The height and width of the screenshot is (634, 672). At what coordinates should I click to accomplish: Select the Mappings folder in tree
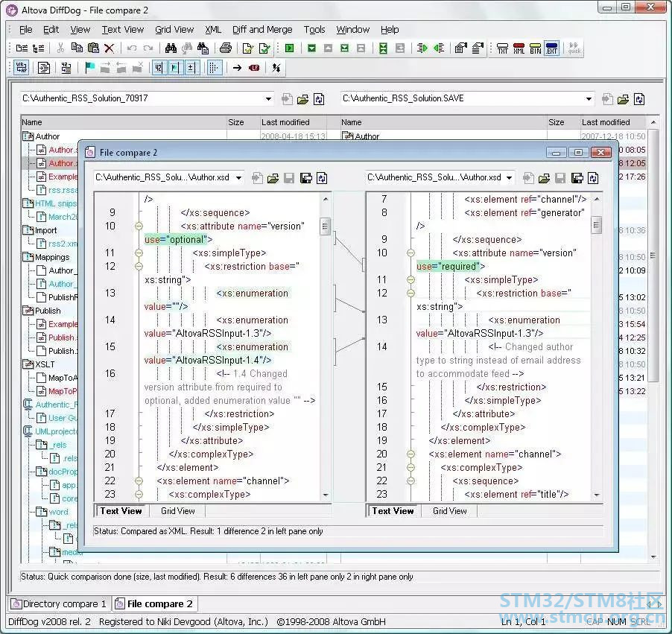[52, 257]
